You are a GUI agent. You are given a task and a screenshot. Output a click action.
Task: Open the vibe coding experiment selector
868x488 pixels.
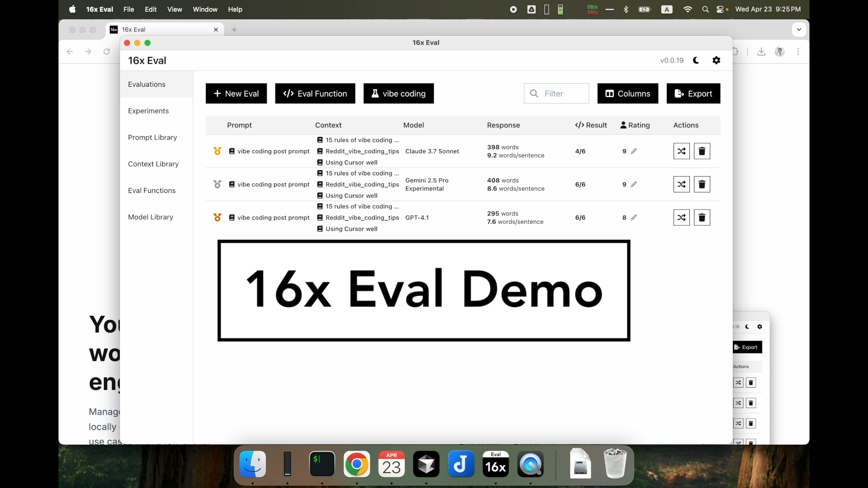(x=399, y=94)
